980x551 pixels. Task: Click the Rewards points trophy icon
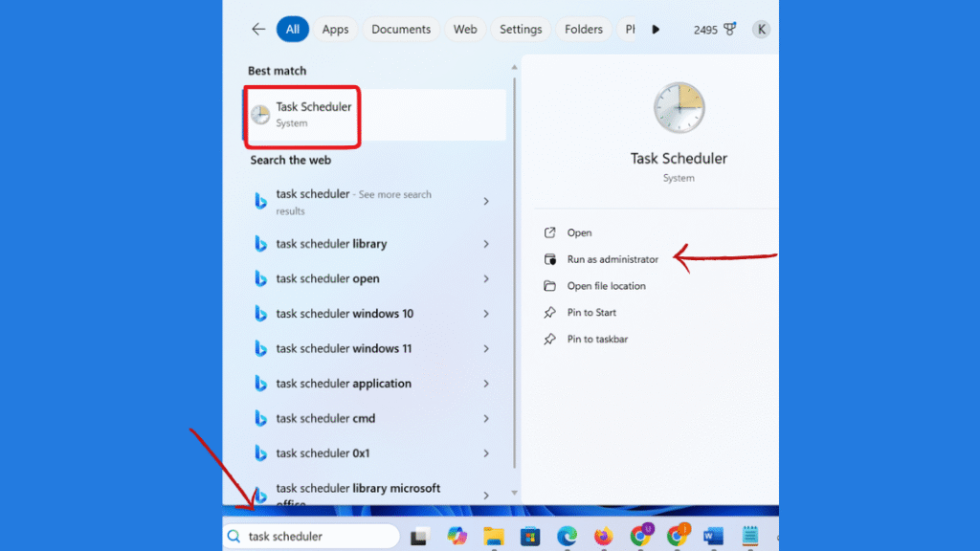pyautogui.click(x=729, y=29)
